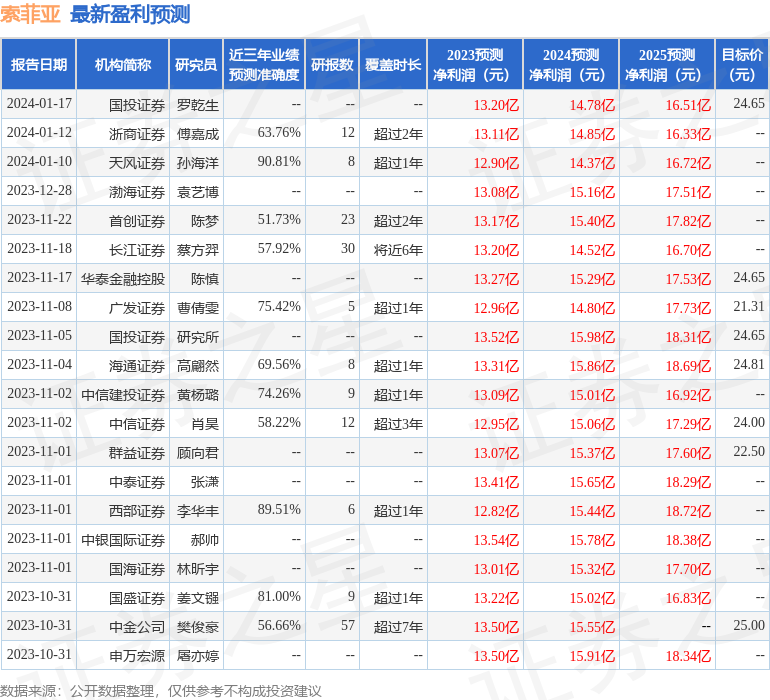Click report count 57 for 中金公司
Image resolution: width=770 pixels, height=700 pixels.
pyautogui.click(x=348, y=625)
